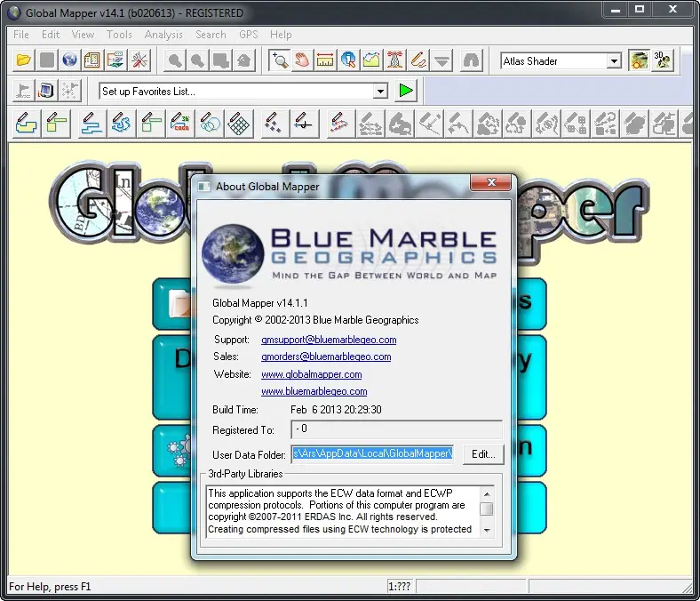The image size is (700, 601).
Task: Click the build time 'Feb 6 2013 20:29:30'
Action: coord(336,409)
